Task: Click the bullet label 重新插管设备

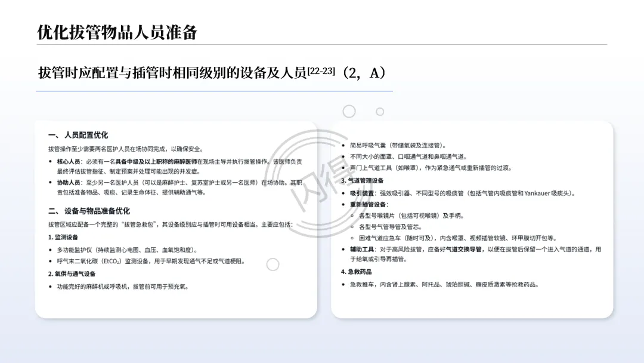Action: click(x=369, y=204)
